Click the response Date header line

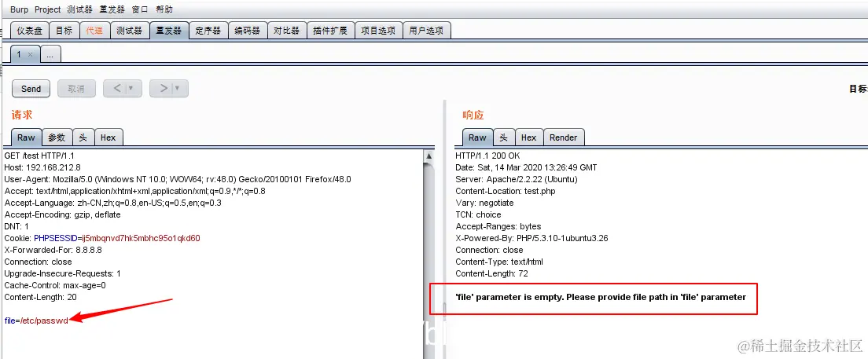click(527, 167)
